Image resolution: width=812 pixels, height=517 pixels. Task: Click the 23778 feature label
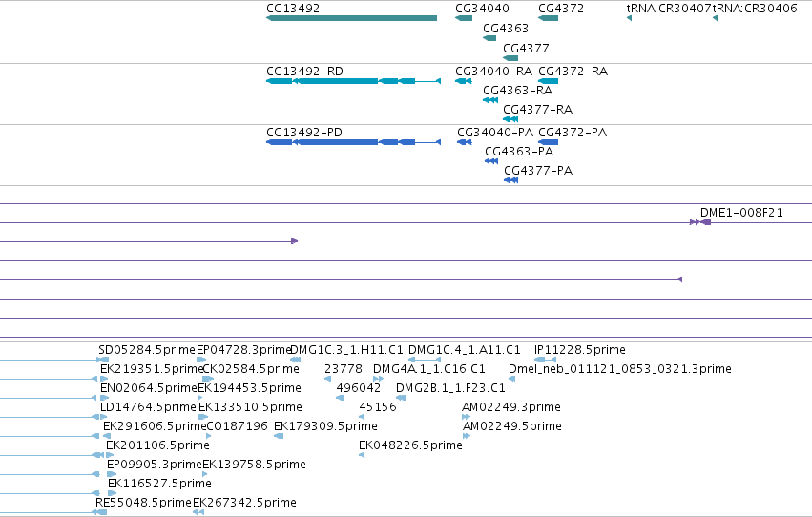point(344,369)
